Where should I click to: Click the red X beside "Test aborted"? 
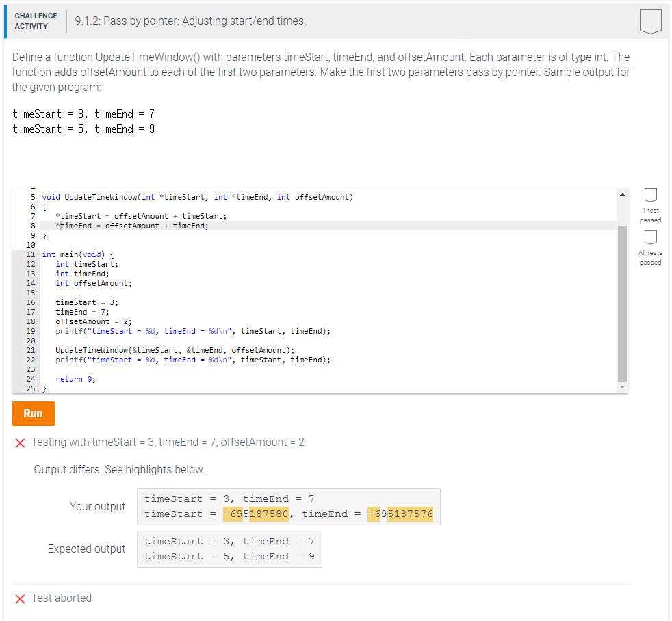pos(18,598)
